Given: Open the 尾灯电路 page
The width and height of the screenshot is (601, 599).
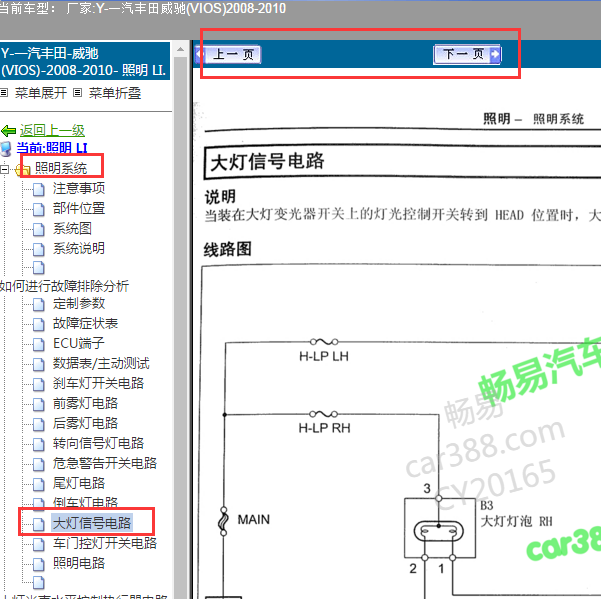Looking at the screenshot, I should (79, 483).
